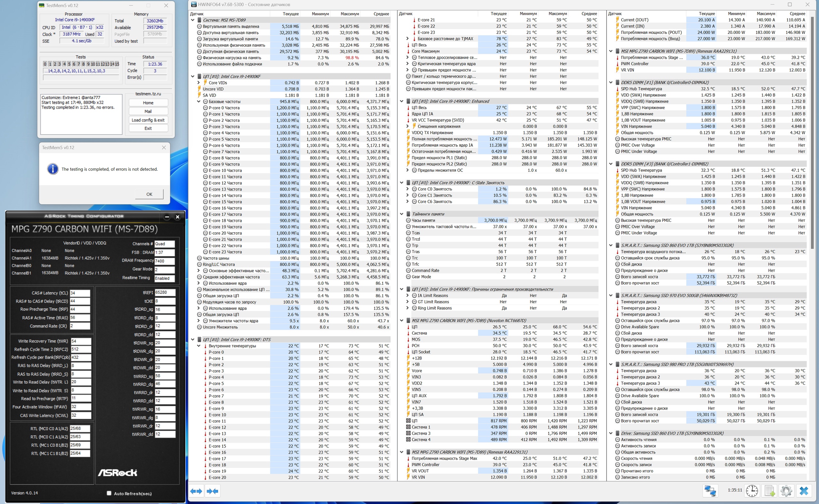The width and height of the screenshot is (819, 504).
Task: Click the shrink columns arrows icon
Action: click(x=212, y=491)
